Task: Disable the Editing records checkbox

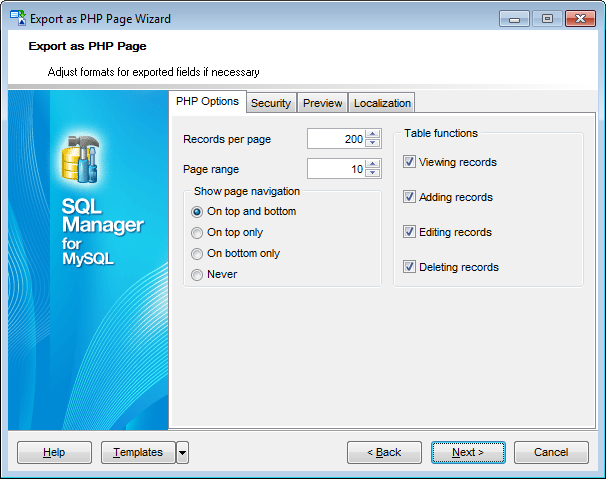Action: pos(409,232)
